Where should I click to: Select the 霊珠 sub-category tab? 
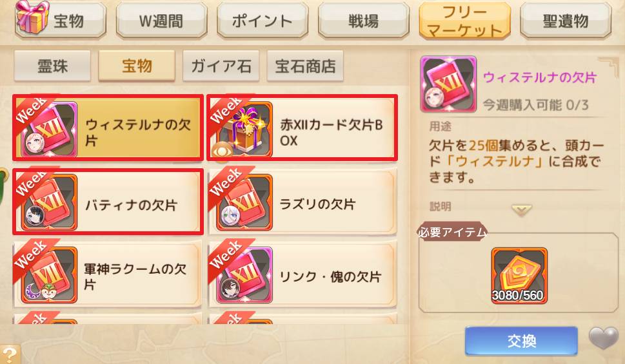click(x=52, y=66)
